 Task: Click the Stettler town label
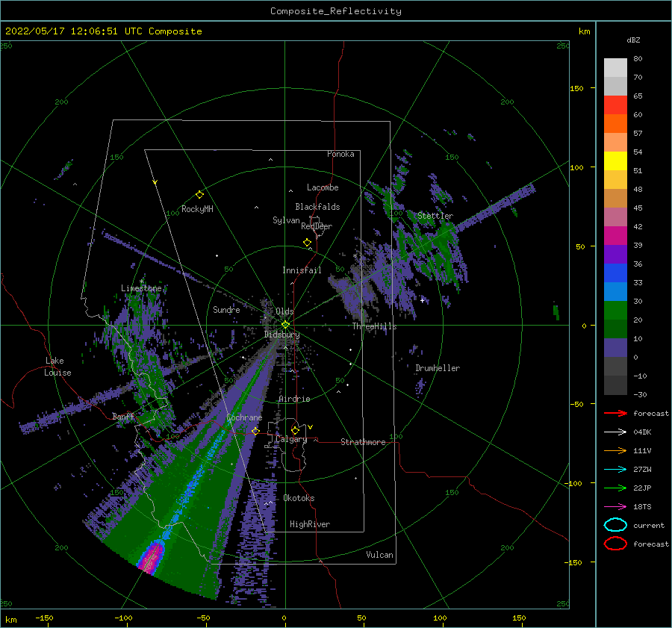tap(435, 216)
